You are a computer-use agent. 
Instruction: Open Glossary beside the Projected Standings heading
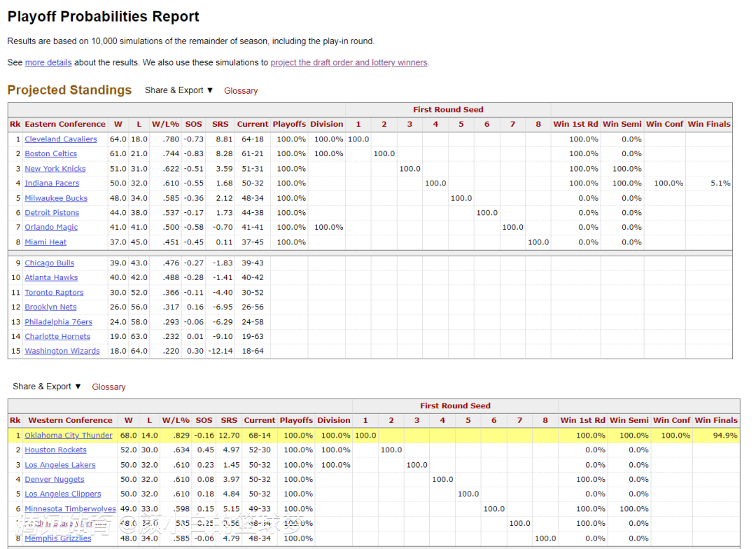[241, 91]
